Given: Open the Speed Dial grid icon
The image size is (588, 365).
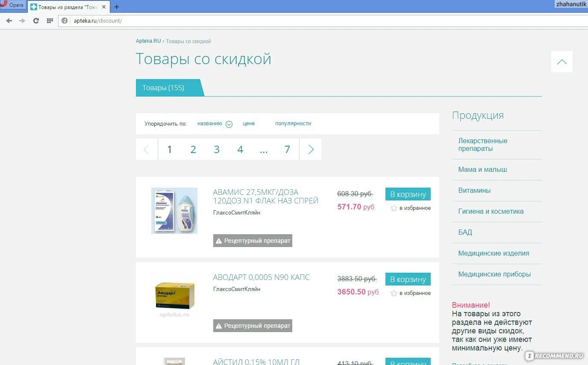Looking at the screenshot, I should (50, 21).
